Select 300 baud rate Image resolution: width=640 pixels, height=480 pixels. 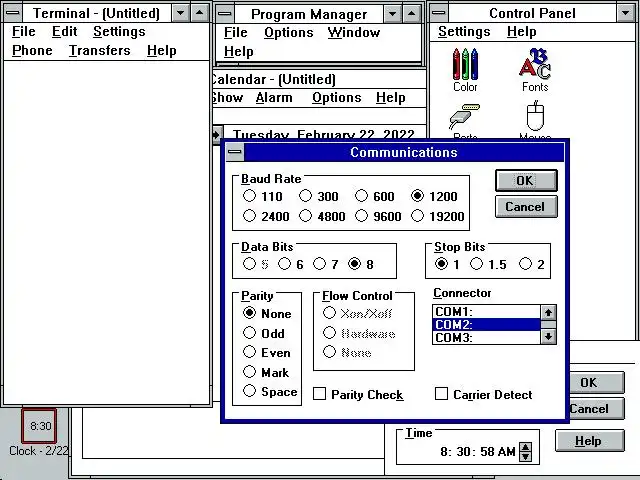[319, 196]
